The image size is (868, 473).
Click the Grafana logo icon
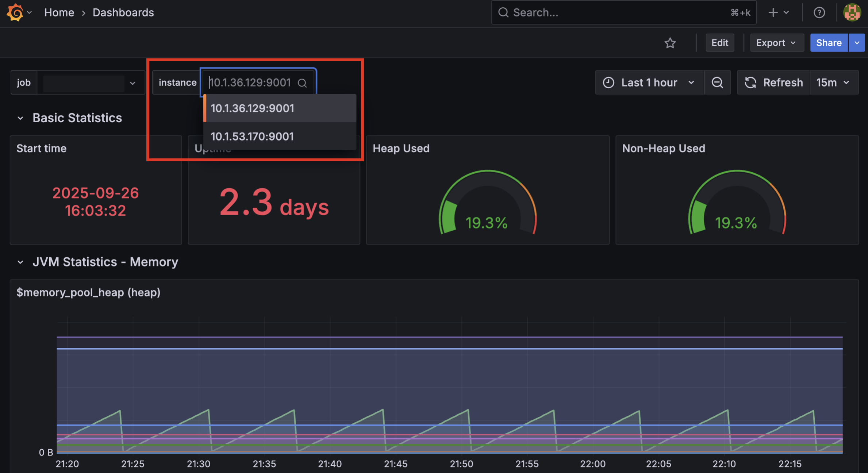[15, 12]
